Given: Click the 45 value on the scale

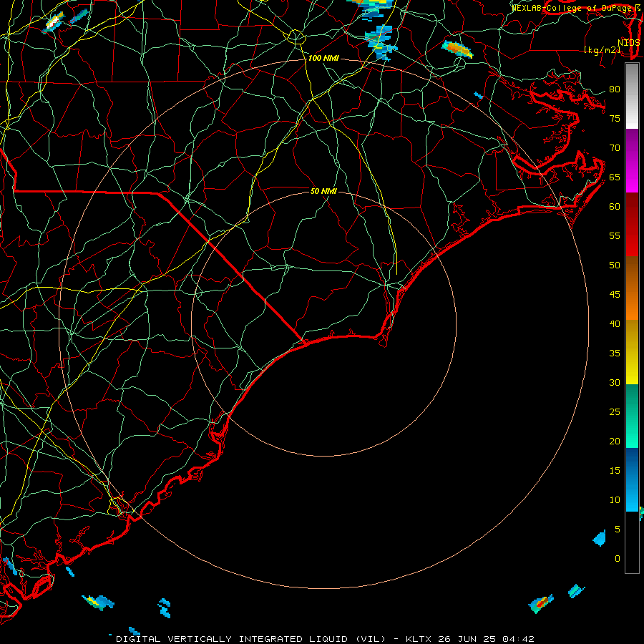Looking at the screenshot, I should [615, 295].
